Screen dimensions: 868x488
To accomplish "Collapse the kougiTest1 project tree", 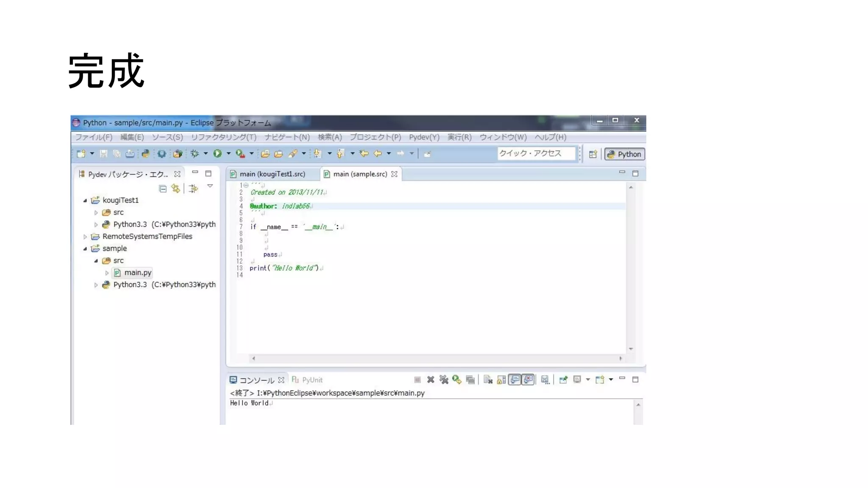I will (85, 200).
